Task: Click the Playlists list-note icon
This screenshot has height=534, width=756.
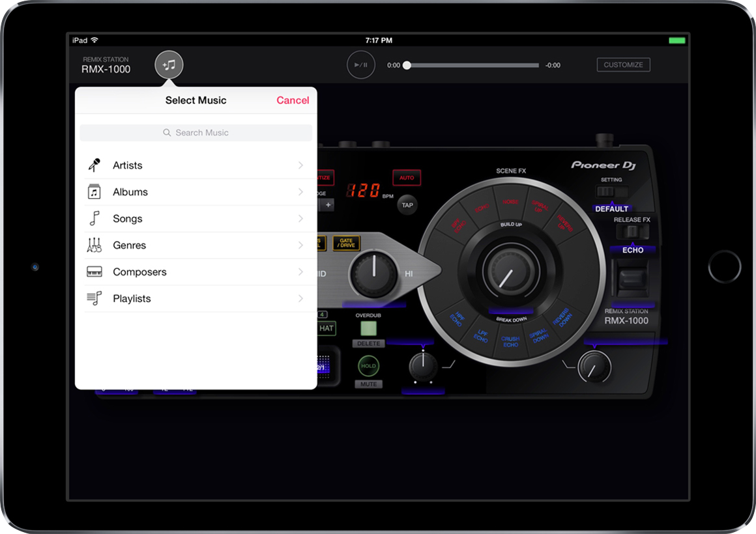Action: (94, 298)
